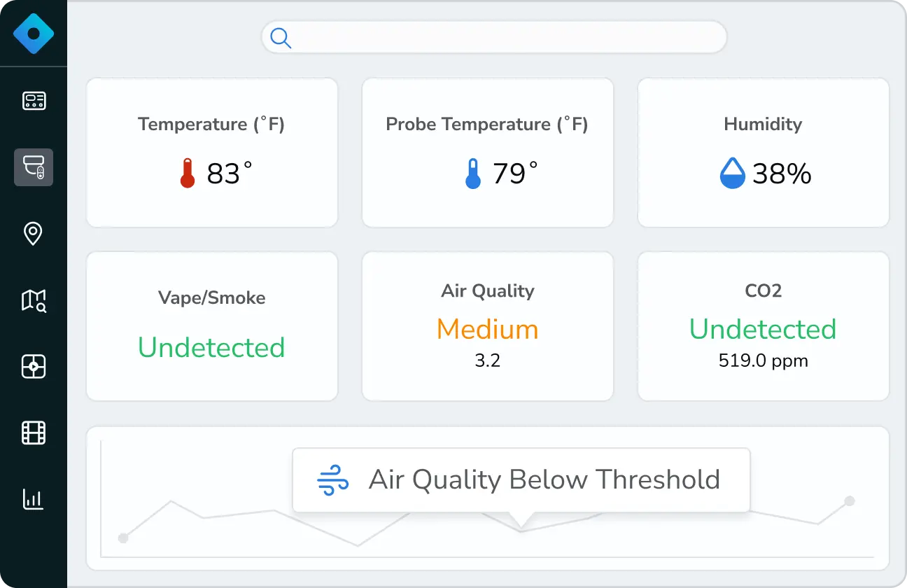Select the video wall filmstrip icon
The image size is (907, 588).
point(34,433)
